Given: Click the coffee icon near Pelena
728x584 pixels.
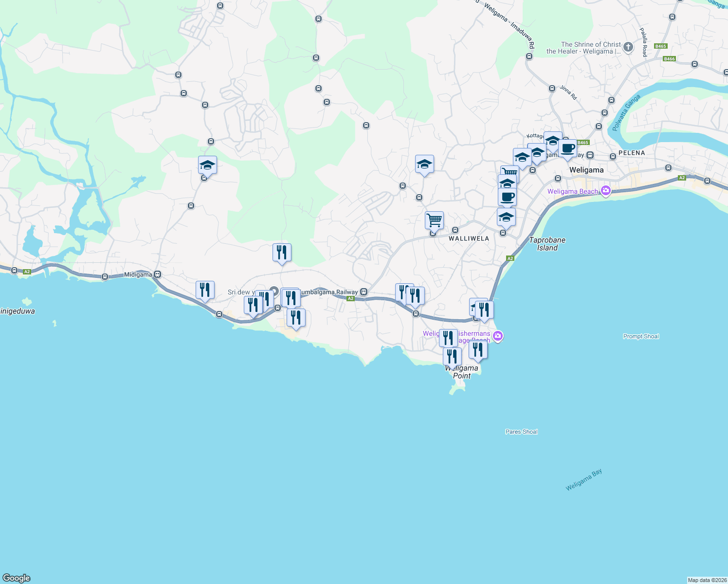Looking at the screenshot, I should (x=567, y=148).
